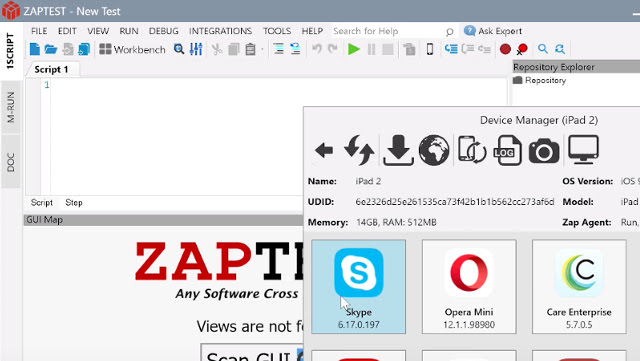Click the copy toolbar icon
This screenshot has height=361, width=640.
click(x=233, y=49)
